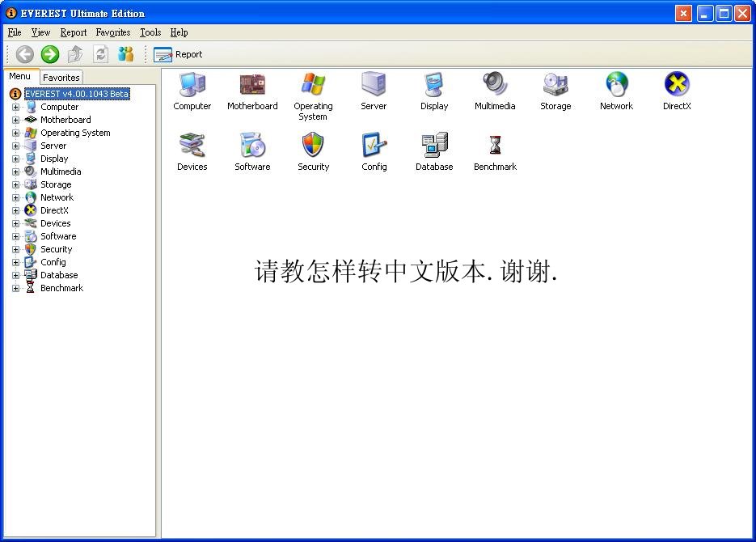
Task: Expand the Network tree node
Action: point(15,197)
